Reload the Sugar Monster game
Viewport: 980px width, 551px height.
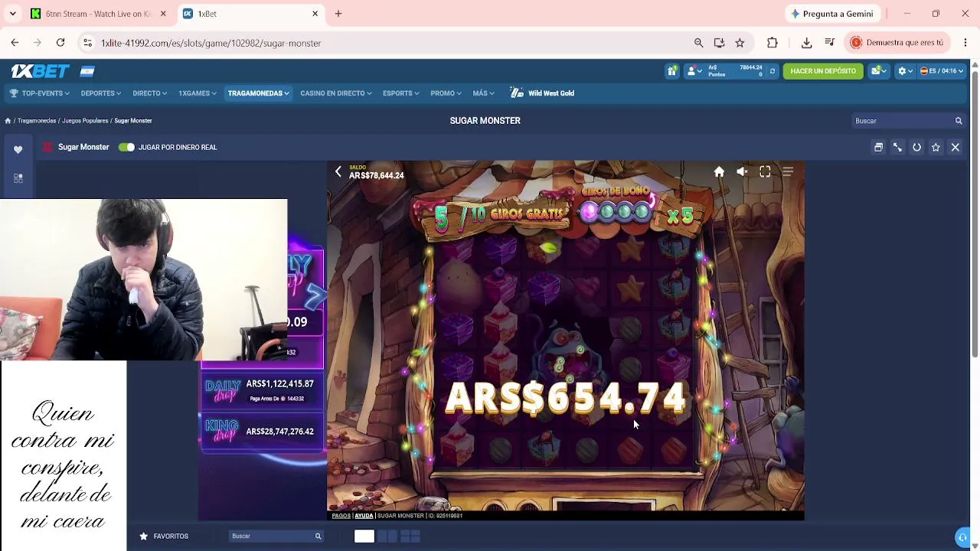tap(916, 147)
